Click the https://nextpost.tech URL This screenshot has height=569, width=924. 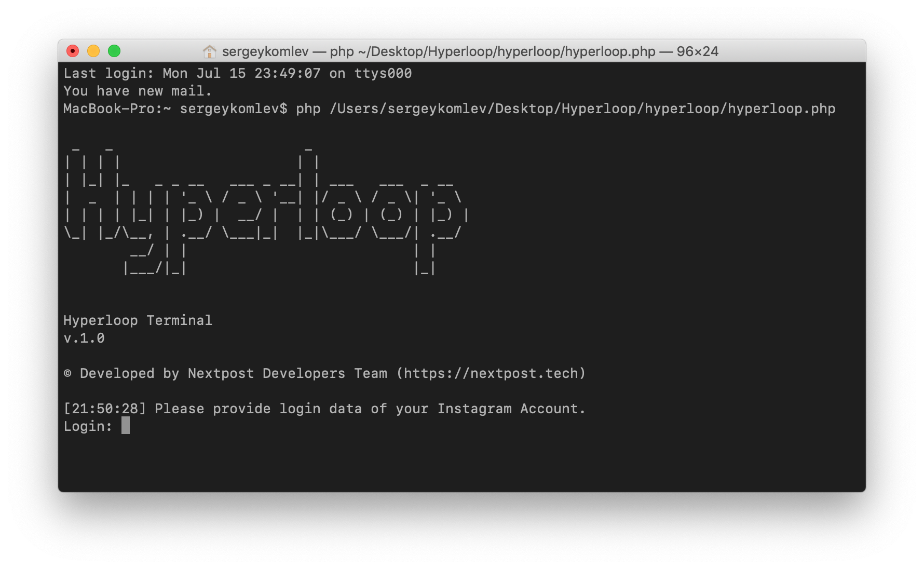pos(491,373)
